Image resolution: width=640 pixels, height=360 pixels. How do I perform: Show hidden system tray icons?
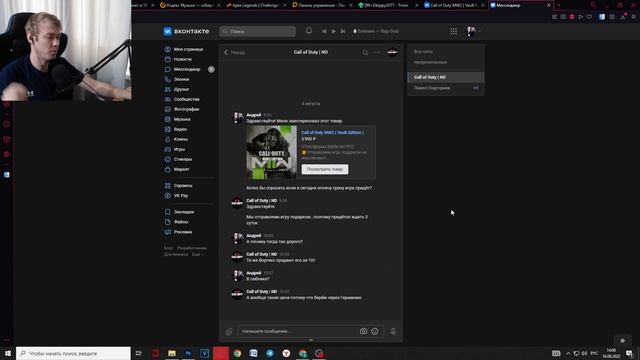pos(568,353)
